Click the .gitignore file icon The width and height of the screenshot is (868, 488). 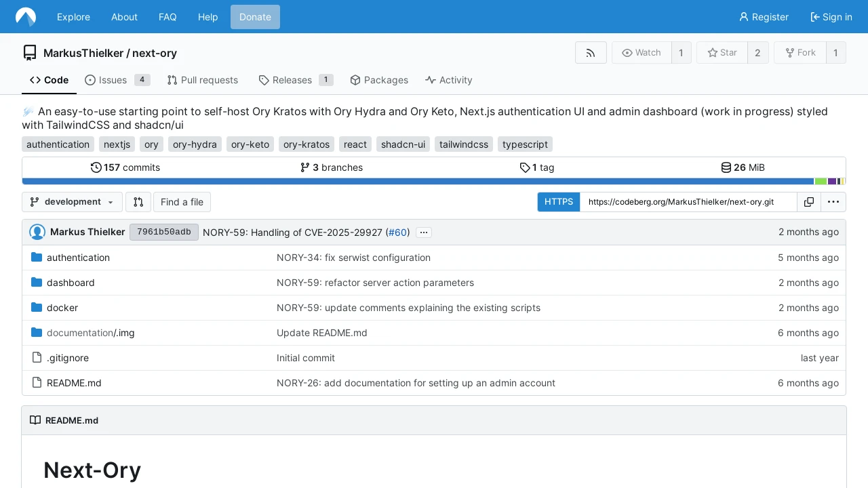point(37,358)
